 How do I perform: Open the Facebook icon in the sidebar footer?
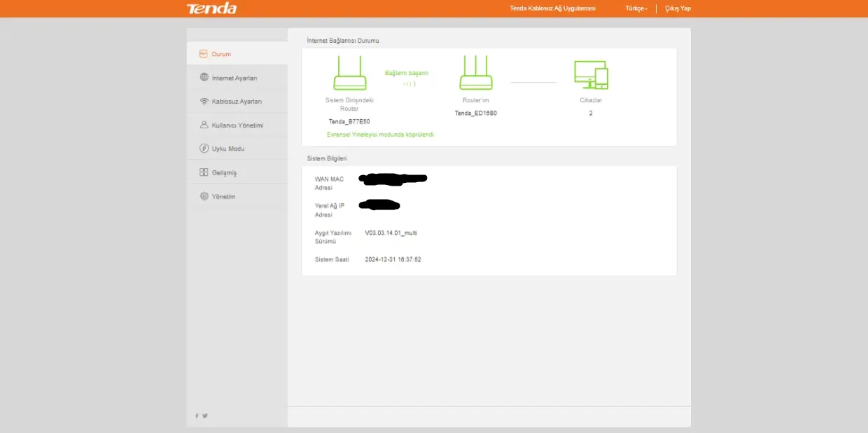197,415
